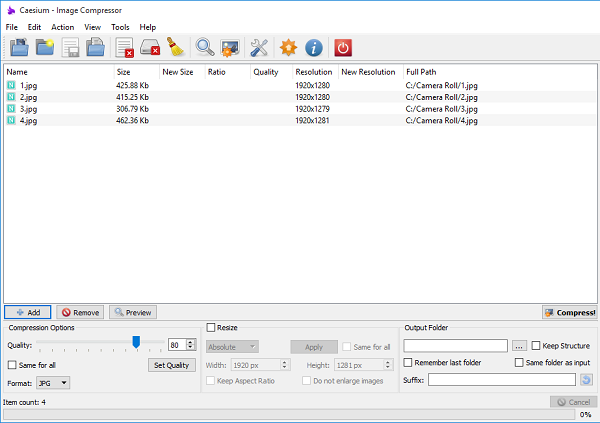Open Settings via wrench and screwdriver icon
The height and width of the screenshot is (423, 600).
coord(259,47)
